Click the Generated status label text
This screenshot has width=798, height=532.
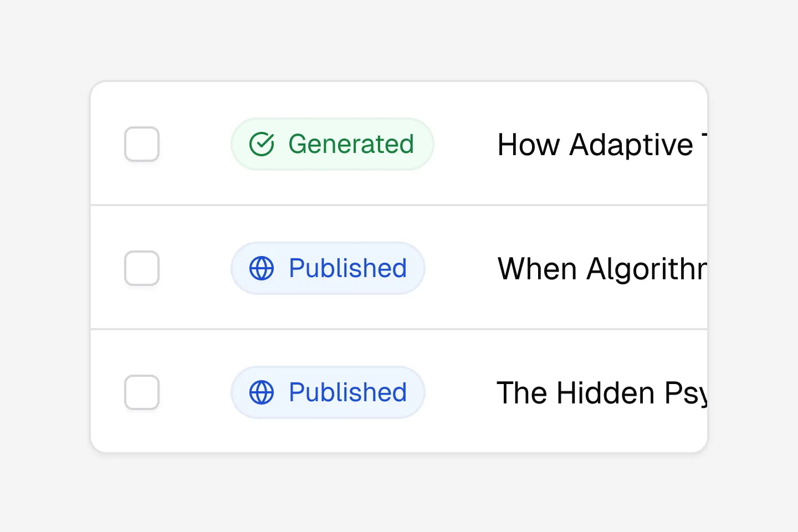point(350,144)
